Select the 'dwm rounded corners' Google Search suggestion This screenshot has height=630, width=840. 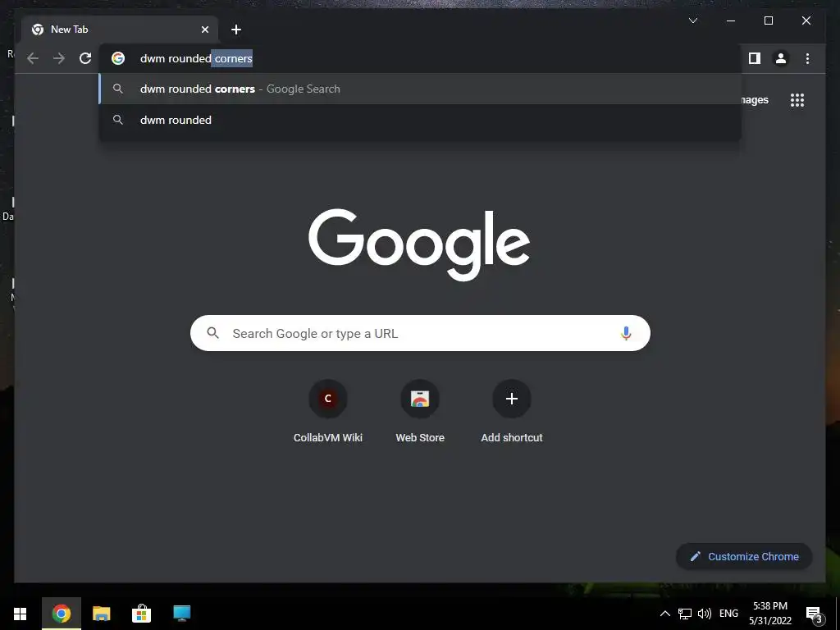[x=421, y=89]
